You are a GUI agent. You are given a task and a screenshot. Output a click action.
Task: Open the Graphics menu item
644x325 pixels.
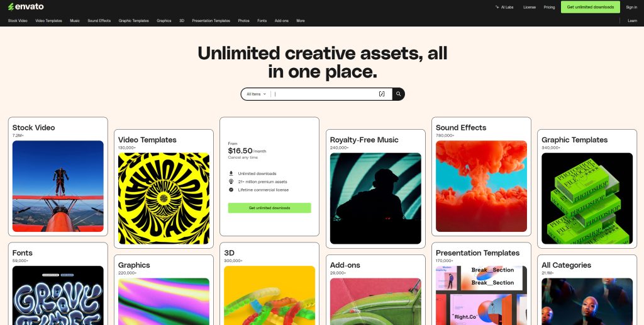164,21
